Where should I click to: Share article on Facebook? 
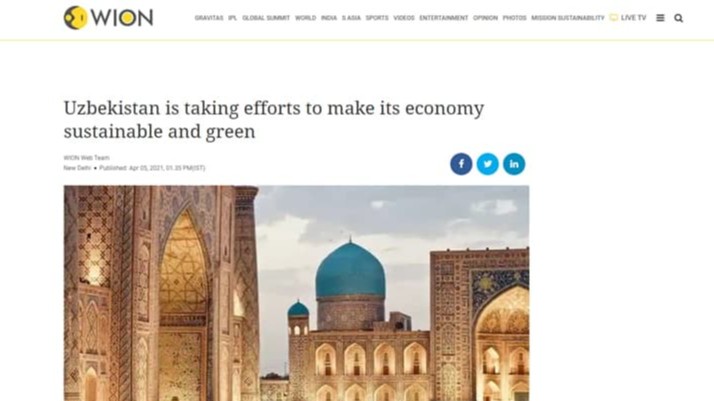(x=461, y=164)
